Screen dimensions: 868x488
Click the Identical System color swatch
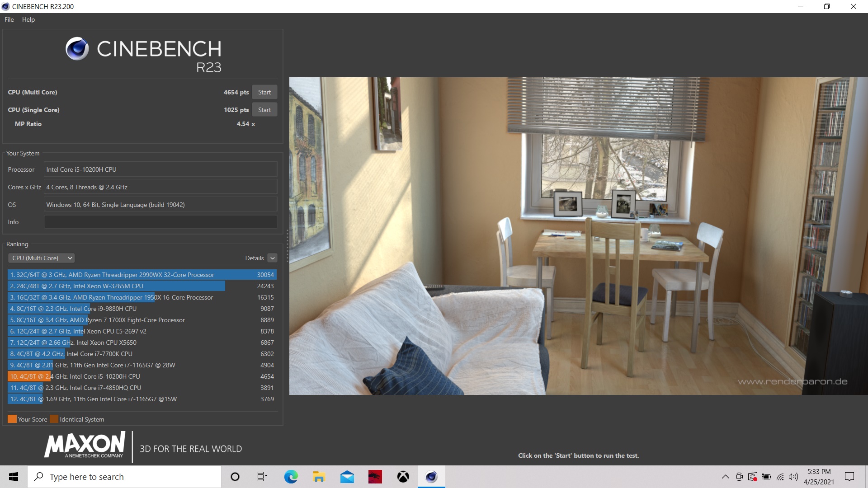pos(54,419)
